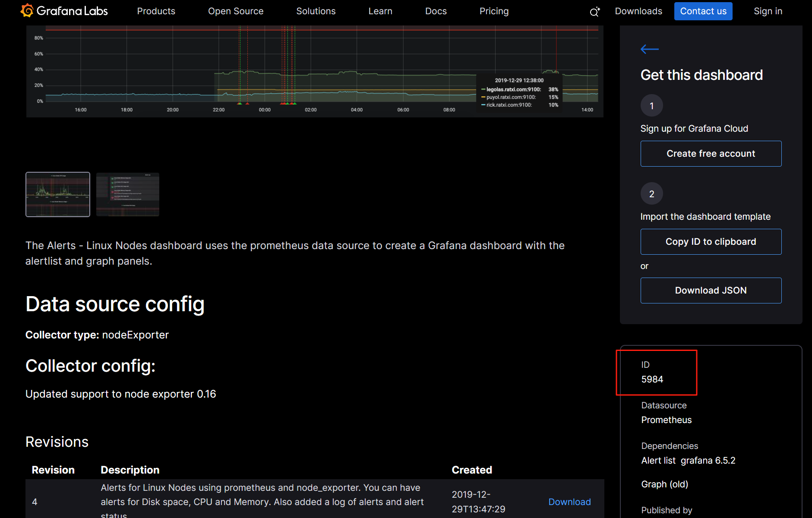Click the Prometheus datasource value
The image size is (812, 518).
(666, 420)
